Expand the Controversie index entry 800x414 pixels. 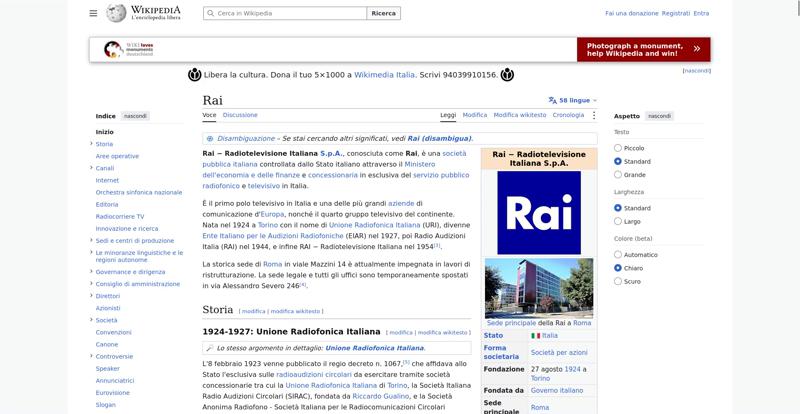point(91,356)
